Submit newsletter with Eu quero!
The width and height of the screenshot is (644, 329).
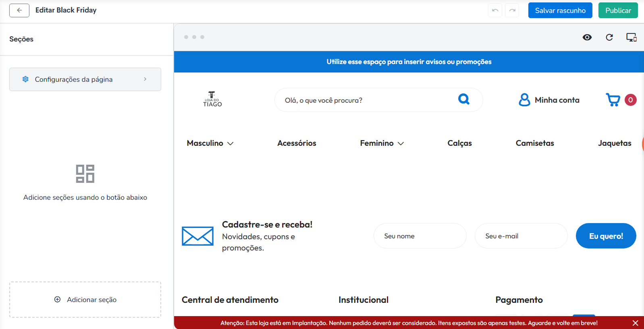click(x=606, y=236)
